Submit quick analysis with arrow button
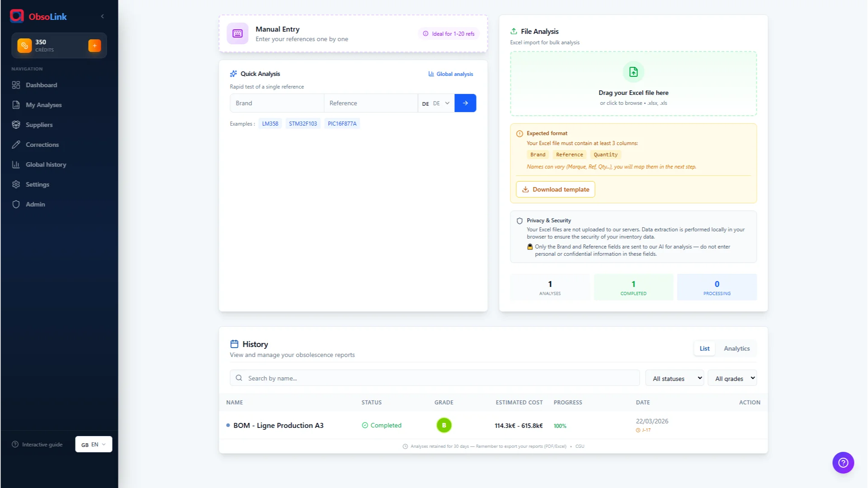The image size is (868, 488). pos(465,103)
